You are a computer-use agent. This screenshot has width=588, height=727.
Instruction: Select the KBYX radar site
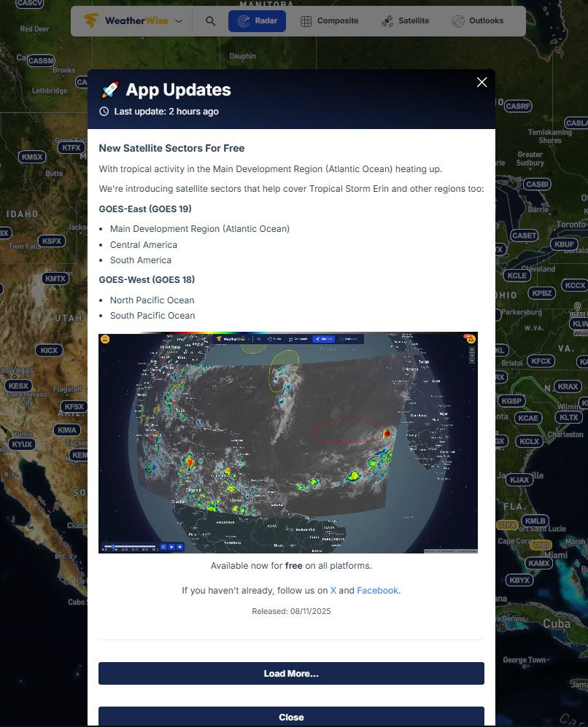coord(519,580)
